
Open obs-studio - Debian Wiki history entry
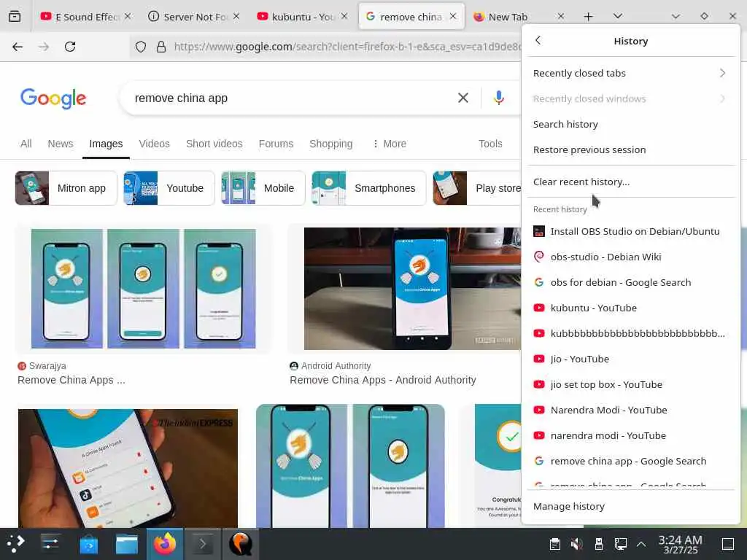pos(631,257)
